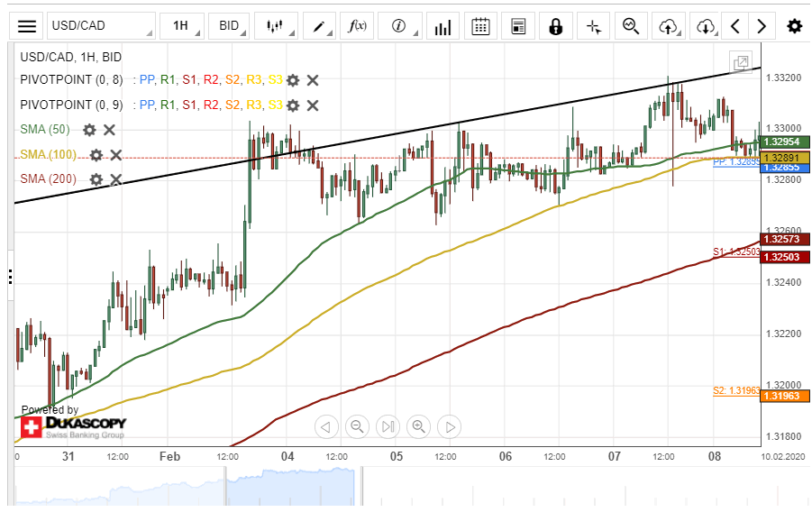The height and width of the screenshot is (512, 812).
Task: Click the S1: 1.32503 pivot label
Action: (736, 251)
